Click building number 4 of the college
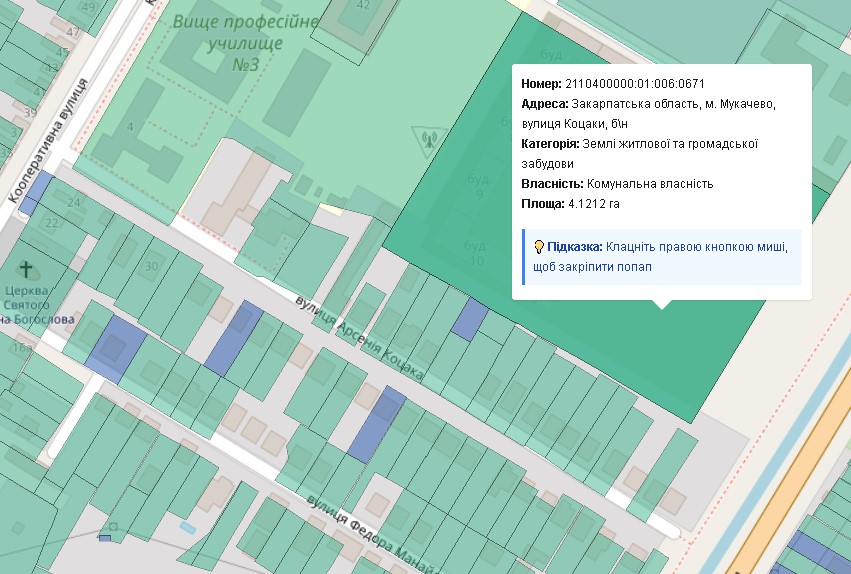This screenshot has height=574, width=851. (x=129, y=126)
